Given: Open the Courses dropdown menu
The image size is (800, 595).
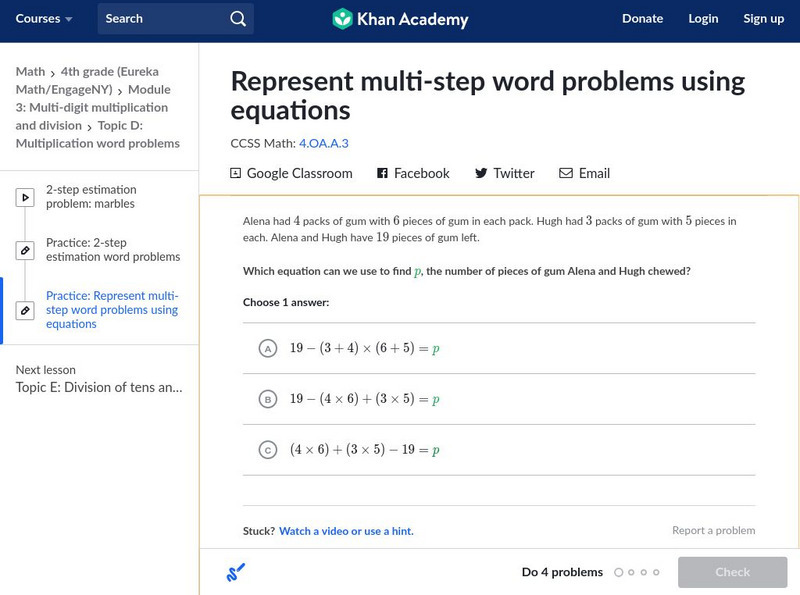Looking at the screenshot, I should click(x=44, y=19).
